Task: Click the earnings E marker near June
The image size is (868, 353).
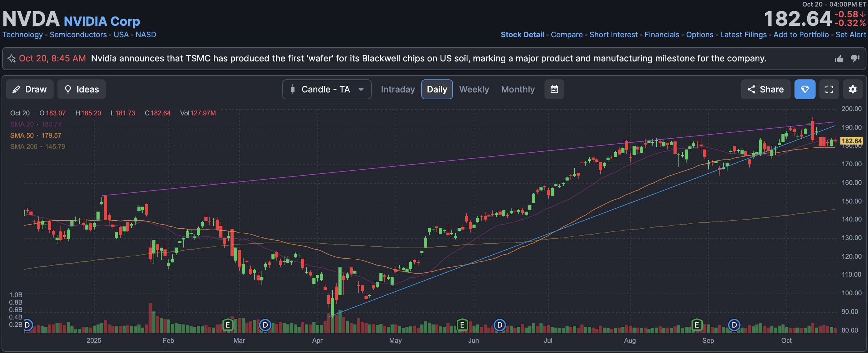Action: pyautogui.click(x=462, y=325)
